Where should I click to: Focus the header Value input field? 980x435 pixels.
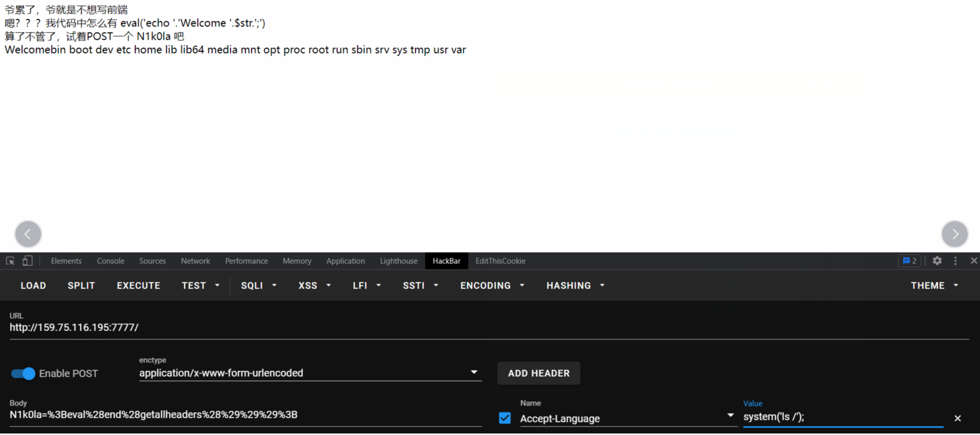(x=843, y=417)
